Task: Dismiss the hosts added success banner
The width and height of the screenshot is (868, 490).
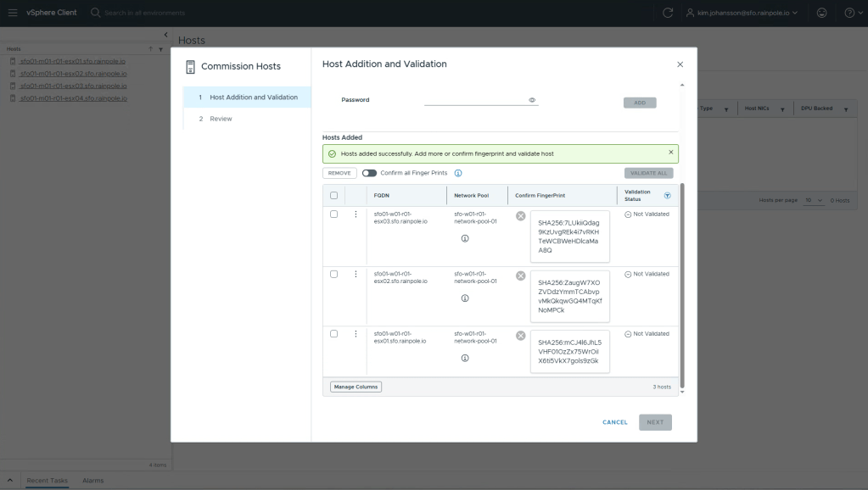Action: click(670, 153)
